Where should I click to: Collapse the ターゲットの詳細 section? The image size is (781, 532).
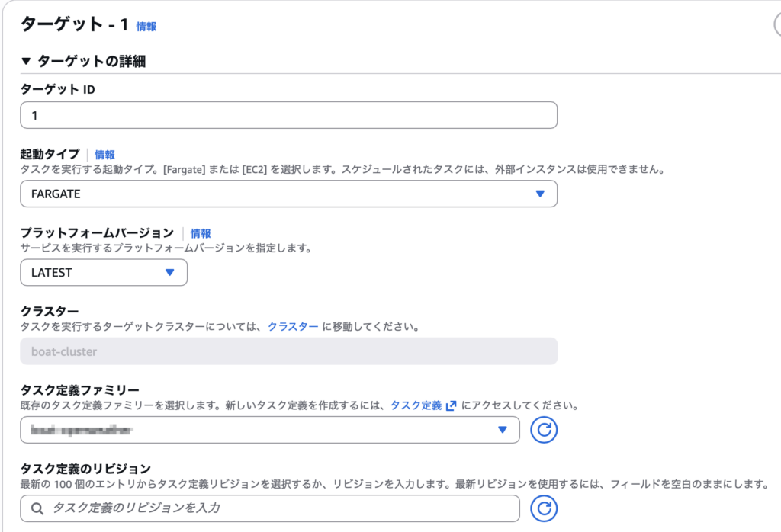[x=26, y=62]
